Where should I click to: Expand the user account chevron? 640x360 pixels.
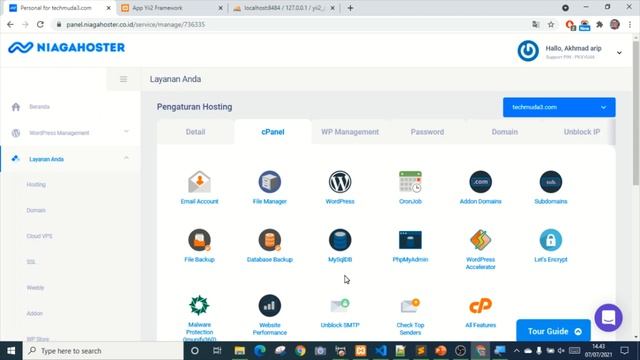tap(619, 53)
